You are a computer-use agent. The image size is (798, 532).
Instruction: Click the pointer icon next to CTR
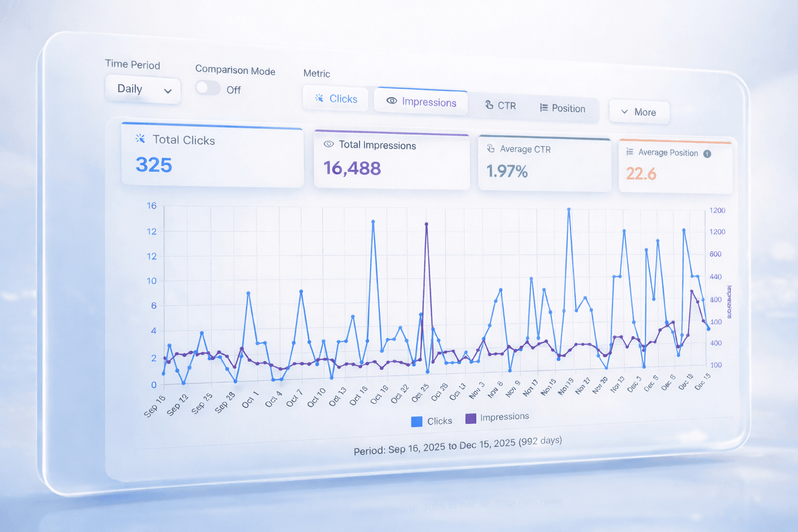pyautogui.click(x=489, y=105)
